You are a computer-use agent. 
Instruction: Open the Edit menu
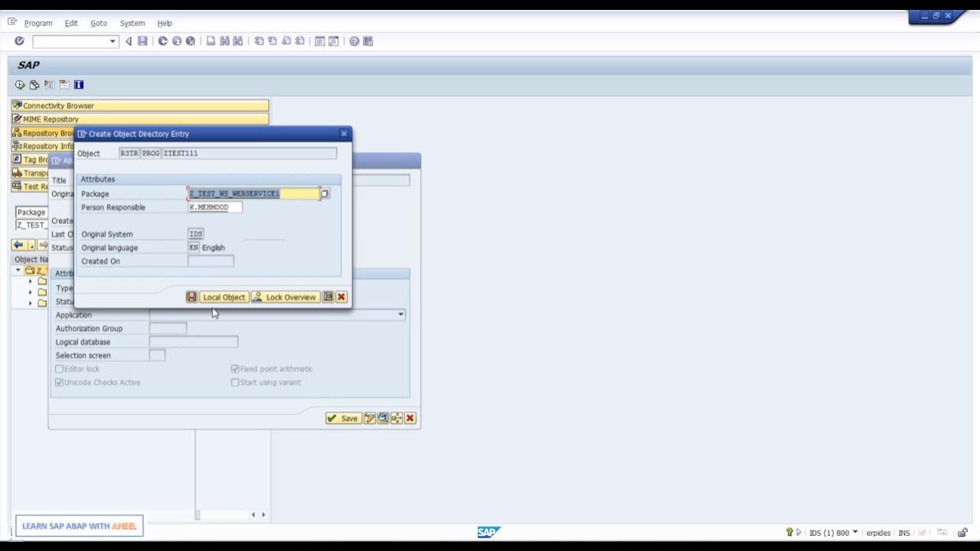tap(71, 23)
